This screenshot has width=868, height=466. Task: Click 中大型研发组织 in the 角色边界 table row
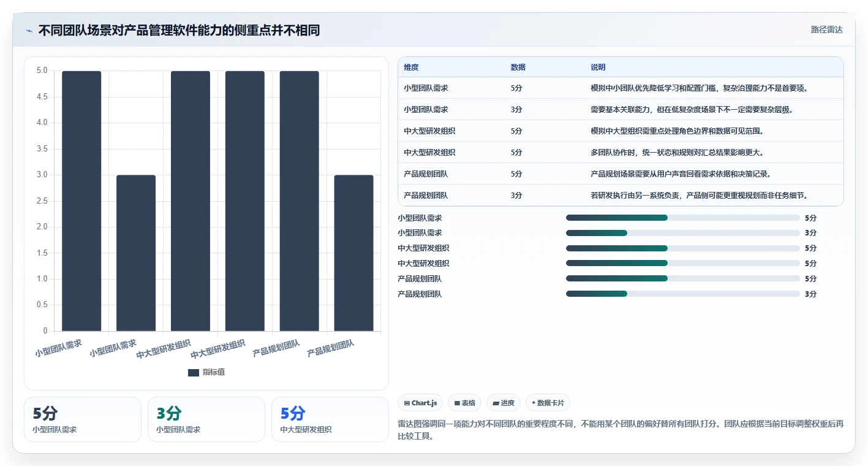430,131
